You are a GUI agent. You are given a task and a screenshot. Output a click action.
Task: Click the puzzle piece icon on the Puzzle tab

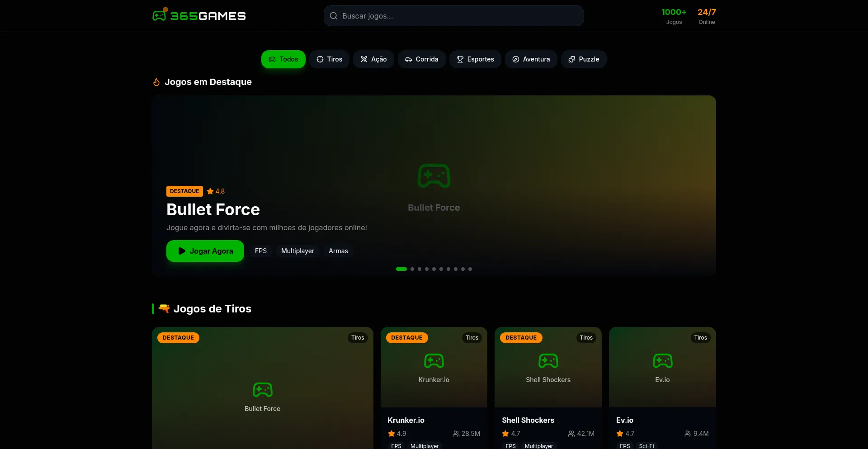(x=572, y=59)
